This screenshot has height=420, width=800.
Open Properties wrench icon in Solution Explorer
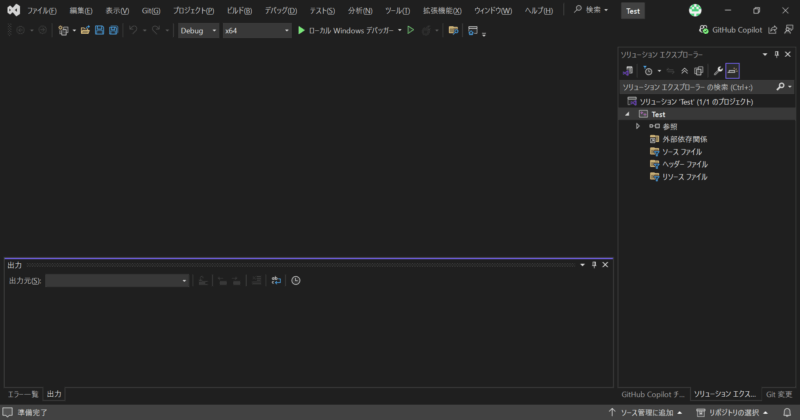coord(718,71)
